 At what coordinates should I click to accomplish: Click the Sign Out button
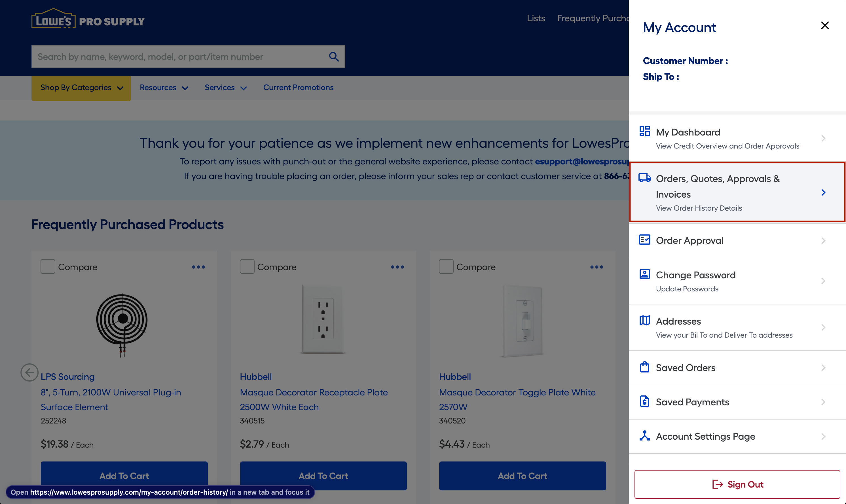click(737, 484)
